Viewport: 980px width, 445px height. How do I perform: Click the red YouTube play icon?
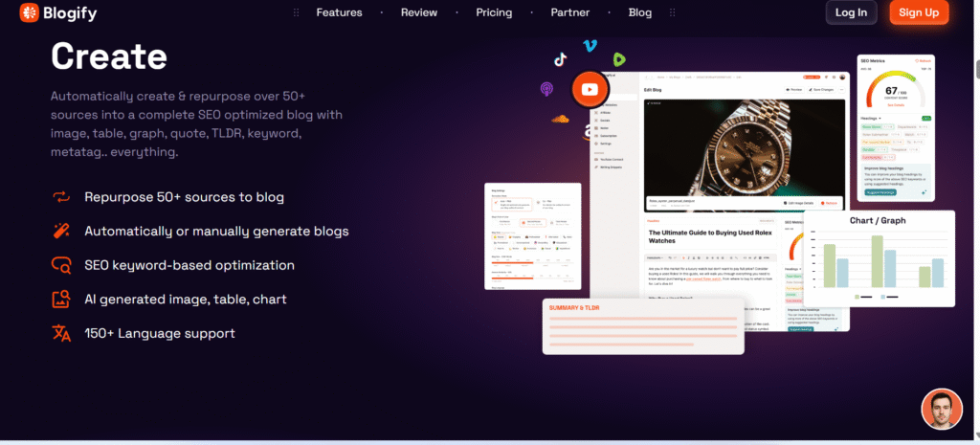(590, 90)
